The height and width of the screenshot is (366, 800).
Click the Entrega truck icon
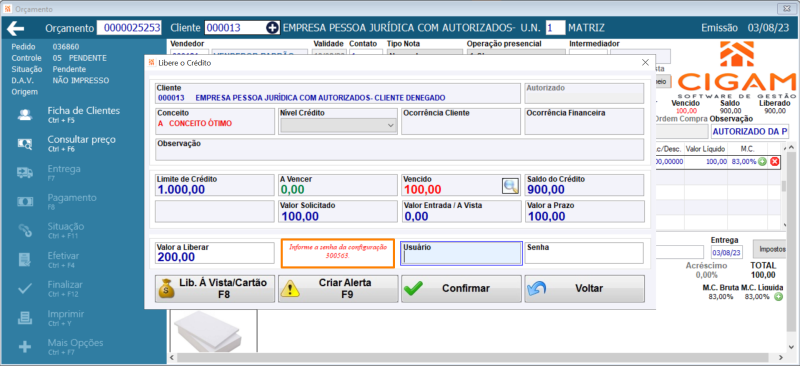pyautogui.click(x=25, y=173)
